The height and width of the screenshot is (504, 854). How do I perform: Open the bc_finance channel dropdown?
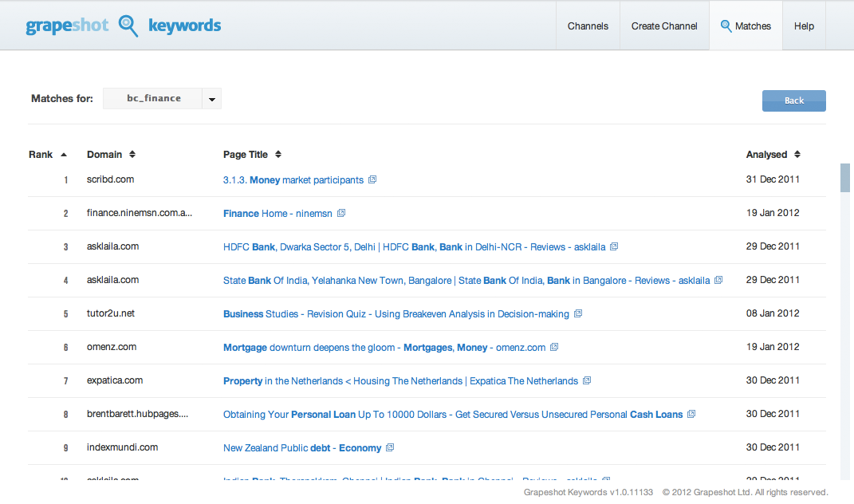[x=211, y=98]
